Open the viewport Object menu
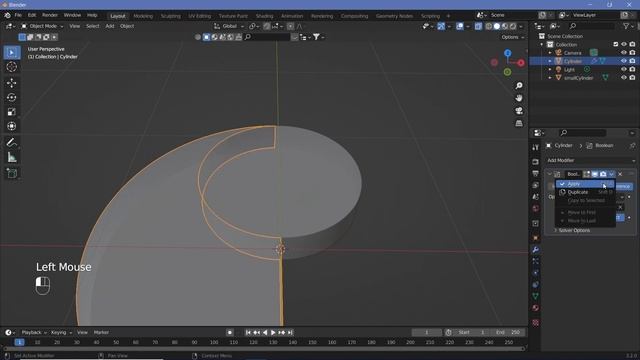Image resolution: width=640 pixels, height=360 pixels. (127, 26)
